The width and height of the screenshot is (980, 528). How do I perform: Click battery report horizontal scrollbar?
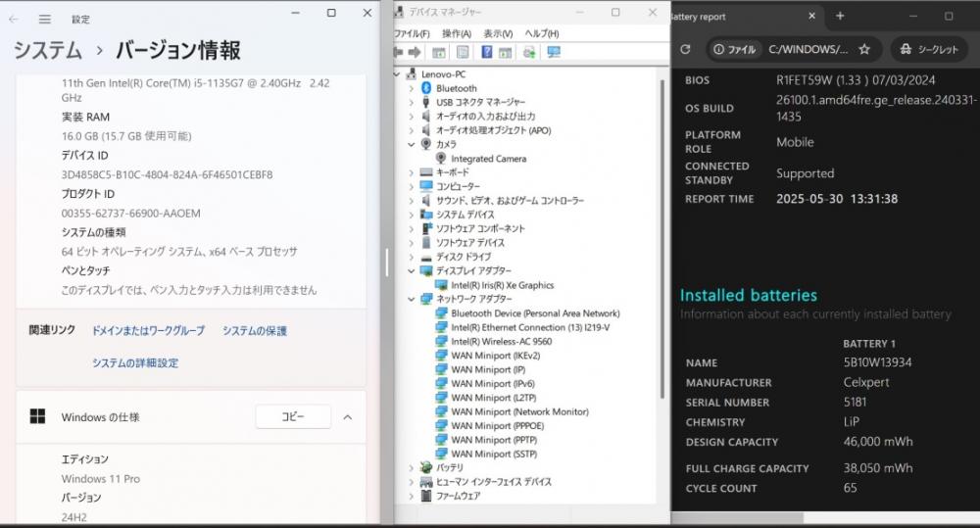738,518
